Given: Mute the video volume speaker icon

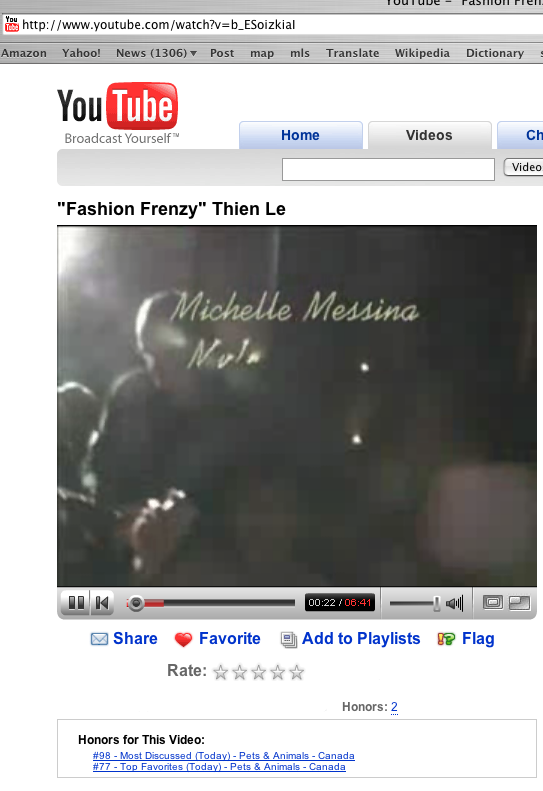Looking at the screenshot, I should [x=455, y=602].
